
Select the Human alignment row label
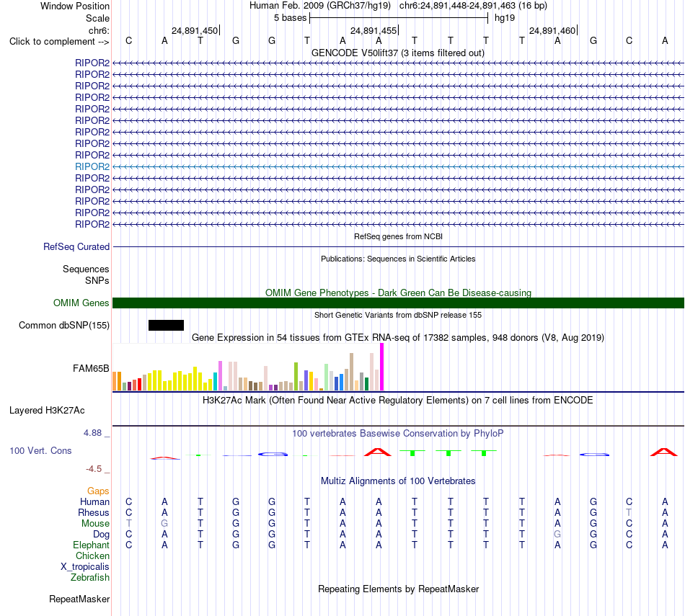[x=94, y=501]
